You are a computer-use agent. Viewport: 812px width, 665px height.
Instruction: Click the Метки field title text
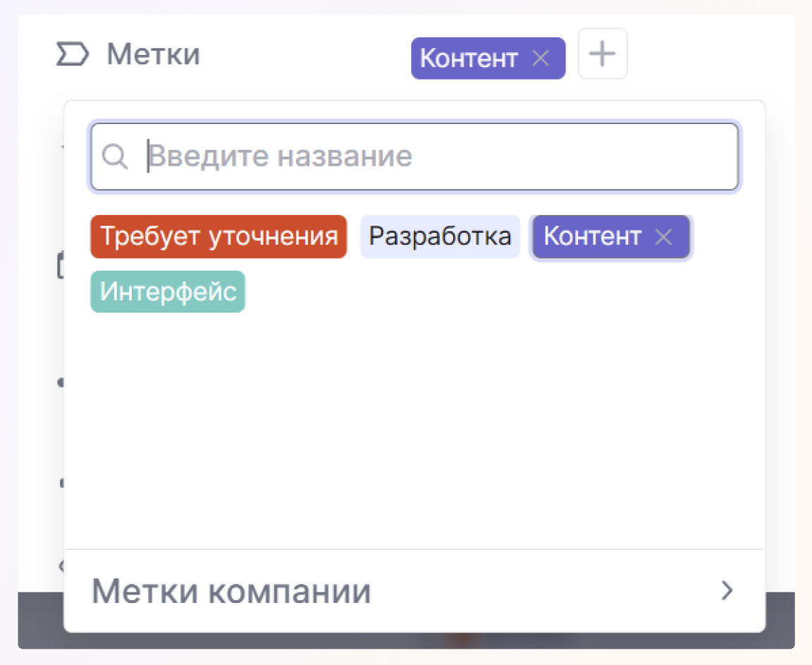pyautogui.click(x=153, y=54)
